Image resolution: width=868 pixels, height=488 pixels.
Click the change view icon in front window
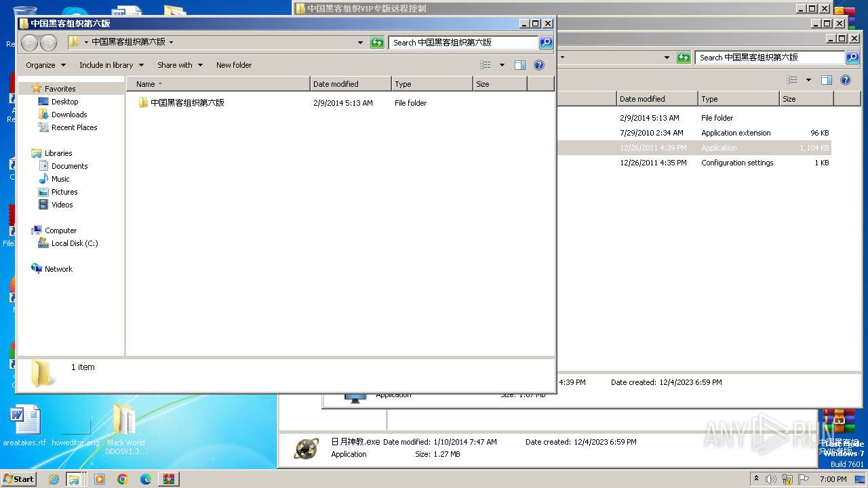click(x=486, y=65)
